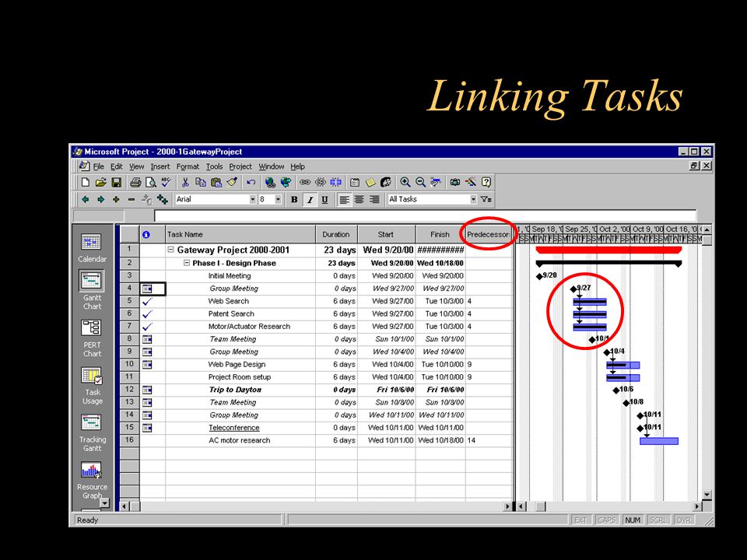Click the Finish column header
Viewport: 747px width, 560px height.
point(440,234)
